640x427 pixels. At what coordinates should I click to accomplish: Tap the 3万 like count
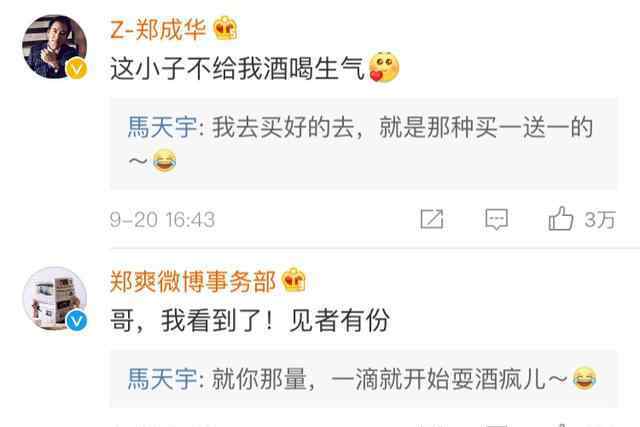click(600, 220)
